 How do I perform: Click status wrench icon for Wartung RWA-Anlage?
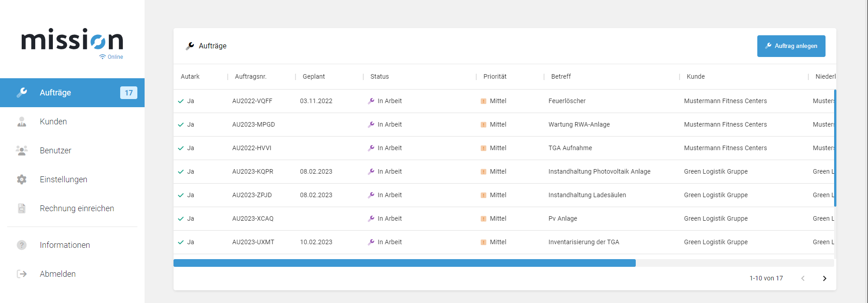click(371, 125)
